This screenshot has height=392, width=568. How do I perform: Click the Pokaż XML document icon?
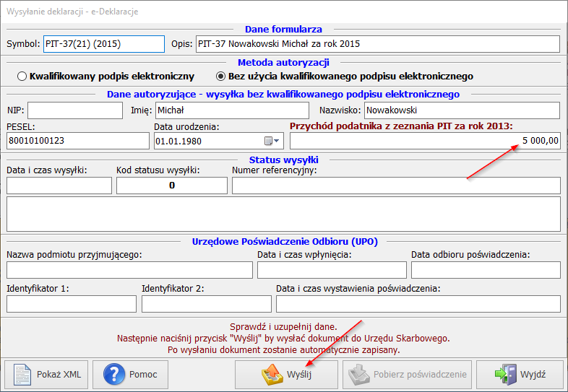pyautogui.click(x=23, y=375)
